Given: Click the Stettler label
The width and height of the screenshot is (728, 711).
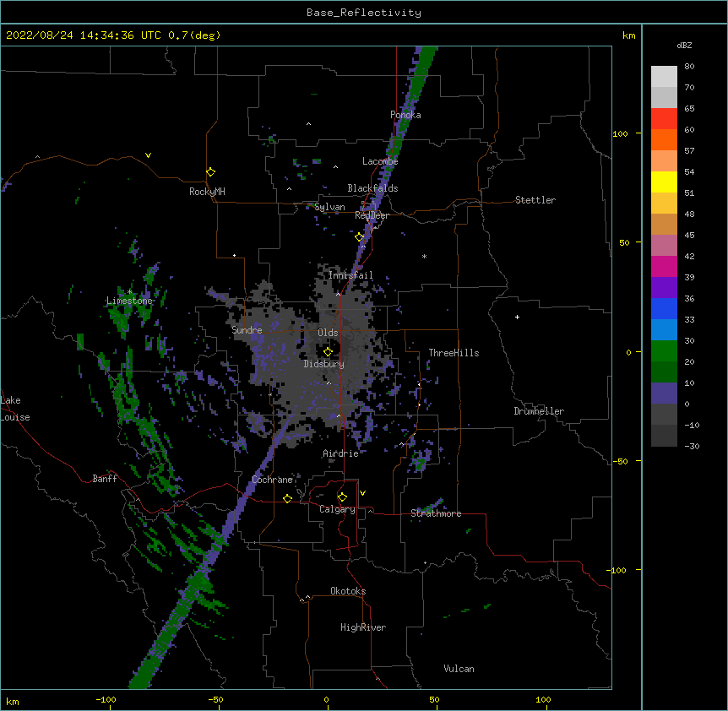Looking at the screenshot, I should pos(535,200).
